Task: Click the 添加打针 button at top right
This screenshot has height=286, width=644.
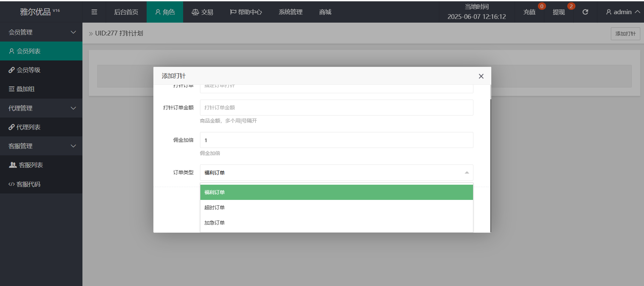Action: [x=625, y=34]
